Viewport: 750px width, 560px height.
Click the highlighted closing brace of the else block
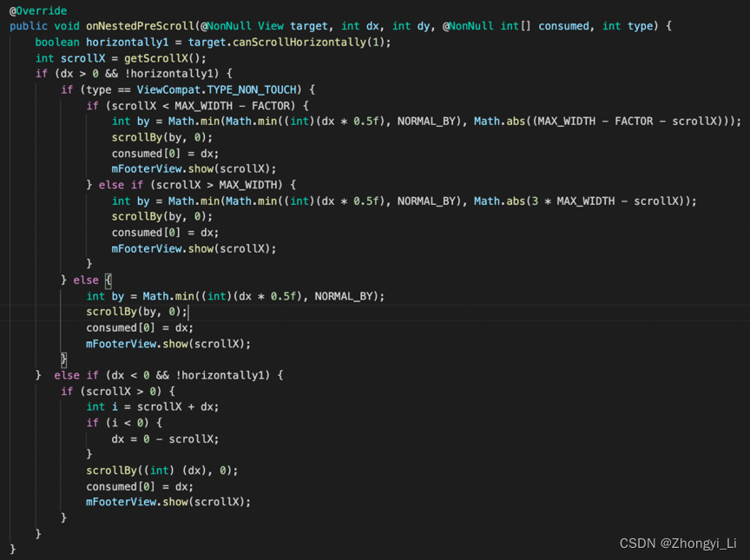tap(63, 359)
